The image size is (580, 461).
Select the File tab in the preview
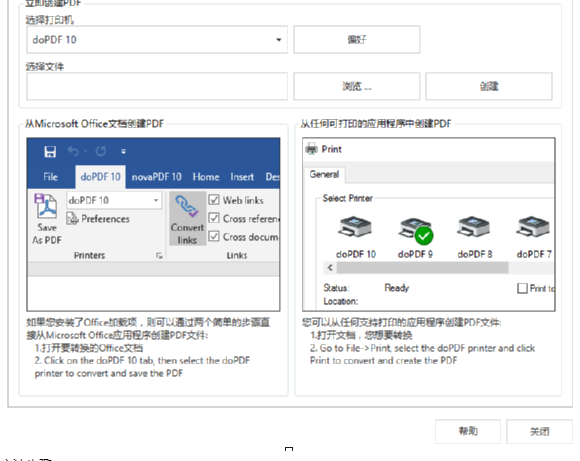pyautogui.click(x=50, y=177)
